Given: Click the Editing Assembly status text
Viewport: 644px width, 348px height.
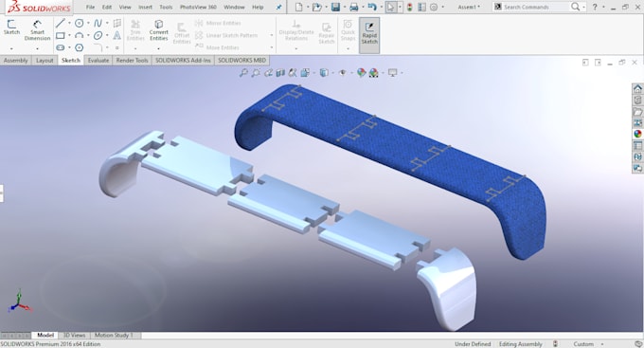Looking at the screenshot, I should pyautogui.click(x=520, y=344).
